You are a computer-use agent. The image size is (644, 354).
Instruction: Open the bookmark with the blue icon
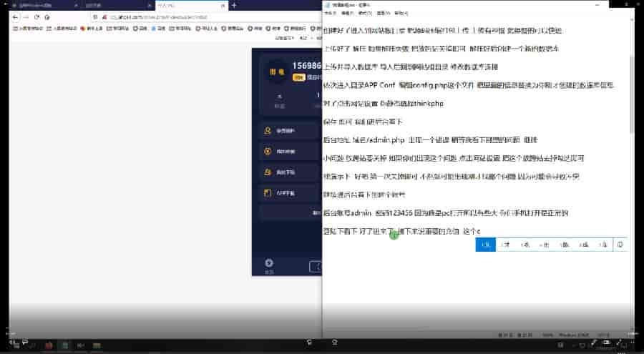[158, 29]
